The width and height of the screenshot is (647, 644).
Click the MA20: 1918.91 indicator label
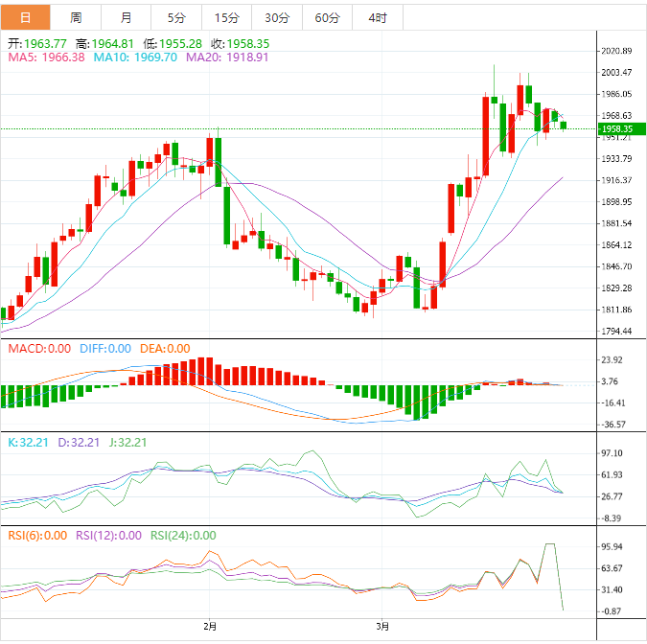[x=227, y=57]
